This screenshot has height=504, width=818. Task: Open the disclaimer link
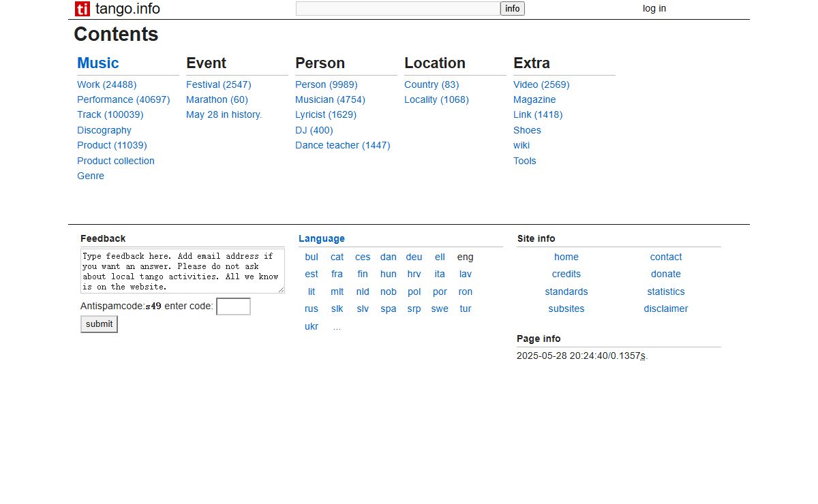666,309
